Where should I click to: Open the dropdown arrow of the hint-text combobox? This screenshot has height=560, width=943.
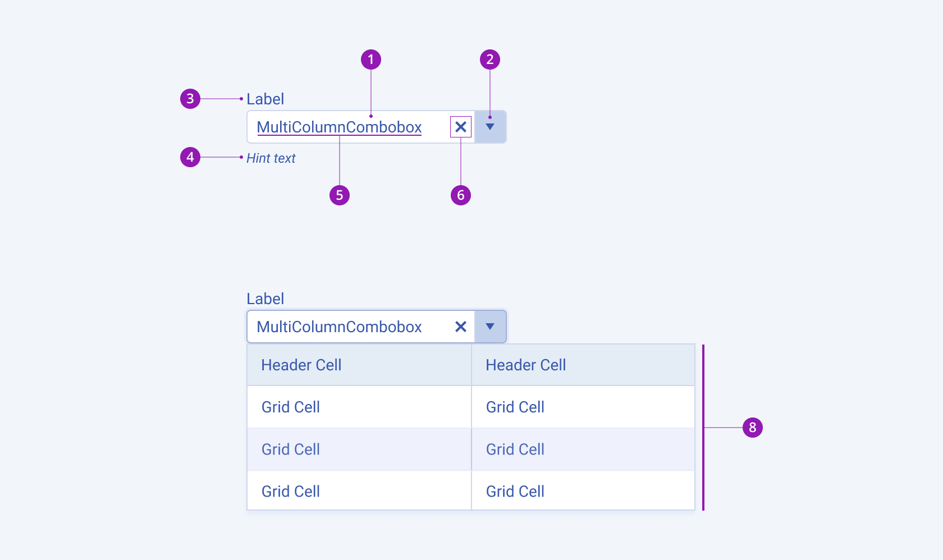pos(490,127)
